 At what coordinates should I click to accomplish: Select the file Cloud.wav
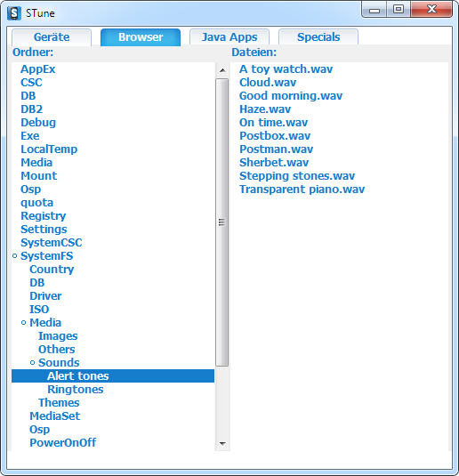click(268, 83)
